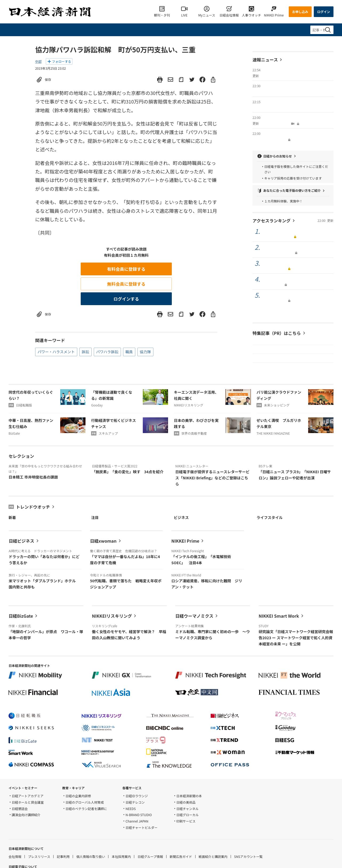Share on Facebook using the upper icon
Viewport: 342px width, 868px height.
202,80
